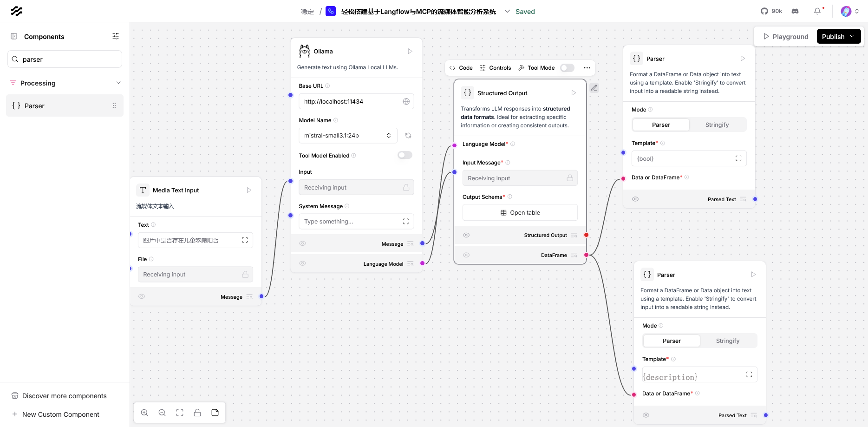The height and width of the screenshot is (427, 868).
Task: Inspect lower Parser Parsed Text output
Action: 754,415
